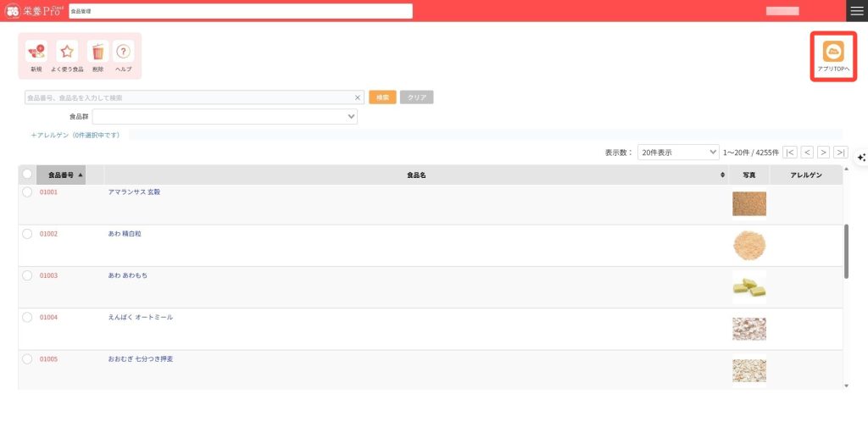Jump to last page of results
This screenshot has height=433, width=868.
pos(840,153)
